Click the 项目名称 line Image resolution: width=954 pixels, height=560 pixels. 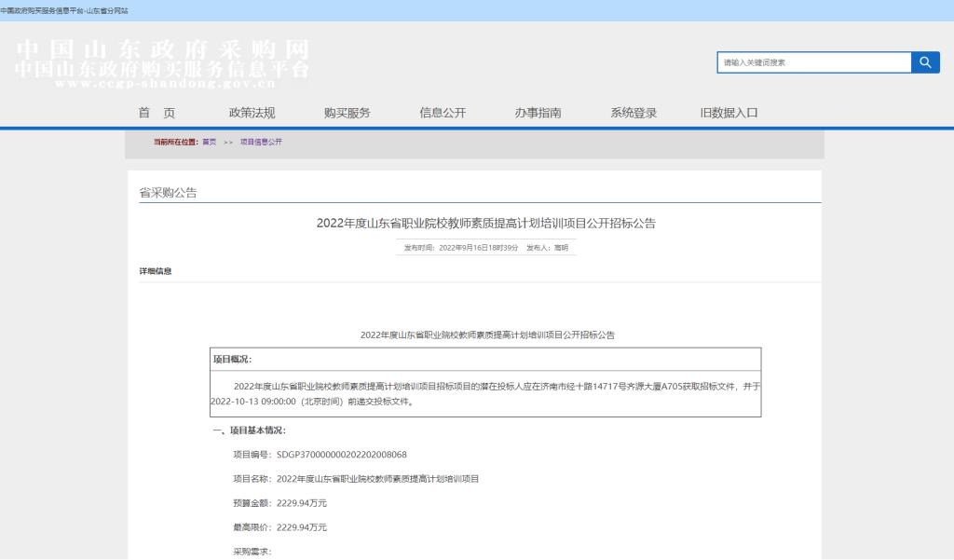[x=356, y=479]
